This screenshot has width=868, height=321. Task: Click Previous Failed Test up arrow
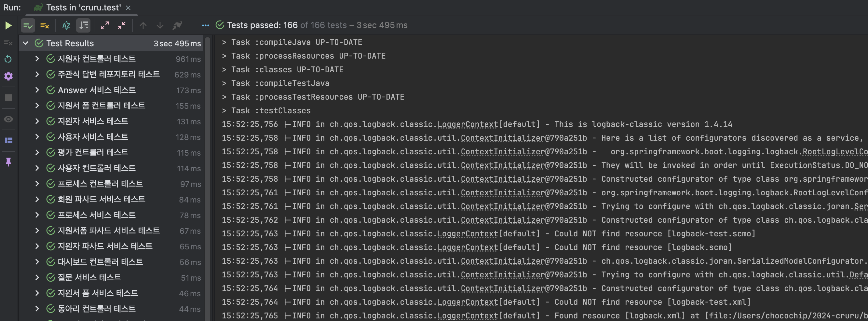[x=143, y=25]
